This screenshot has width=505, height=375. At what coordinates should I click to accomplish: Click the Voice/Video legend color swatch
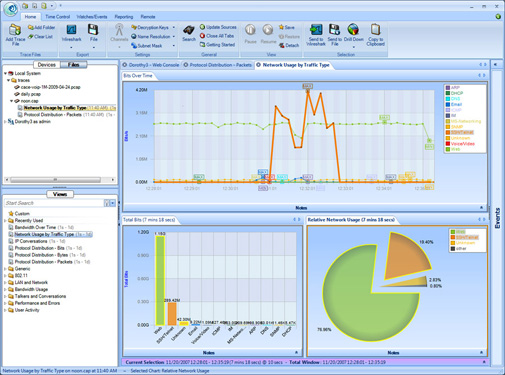point(448,144)
